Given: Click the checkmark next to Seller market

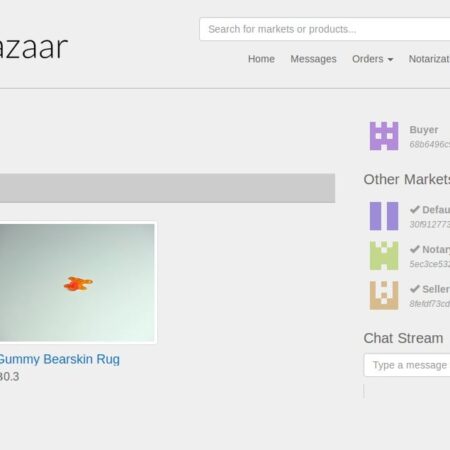Looking at the screenshot, I should pyautogui.click(x=414, y=289).
